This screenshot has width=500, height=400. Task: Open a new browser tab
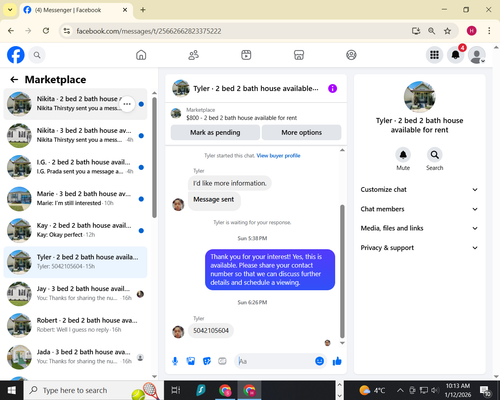coord(143,10)
